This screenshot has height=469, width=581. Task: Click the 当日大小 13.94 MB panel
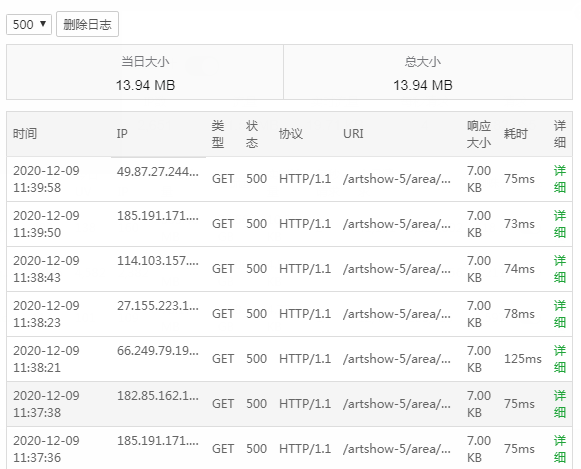145,72
